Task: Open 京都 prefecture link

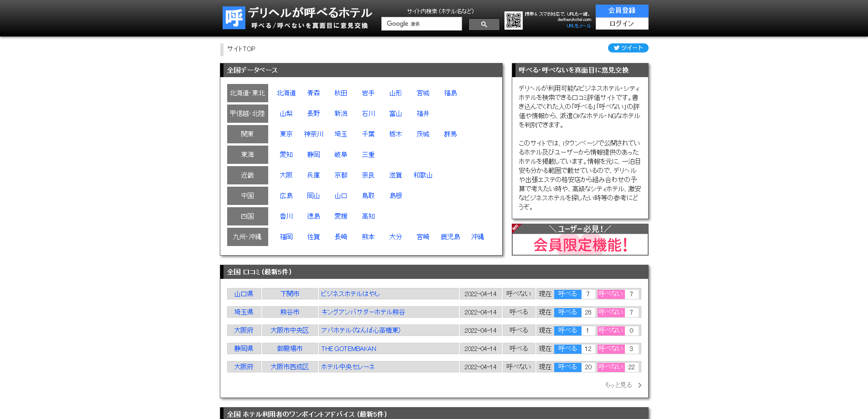Action: click(x=341, y=175)
